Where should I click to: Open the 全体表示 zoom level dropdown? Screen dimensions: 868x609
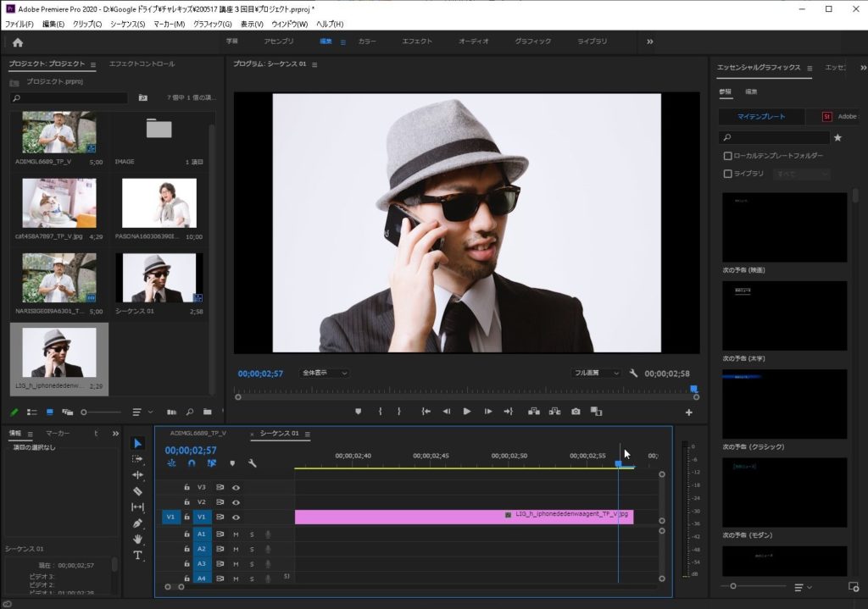[325, 373]
